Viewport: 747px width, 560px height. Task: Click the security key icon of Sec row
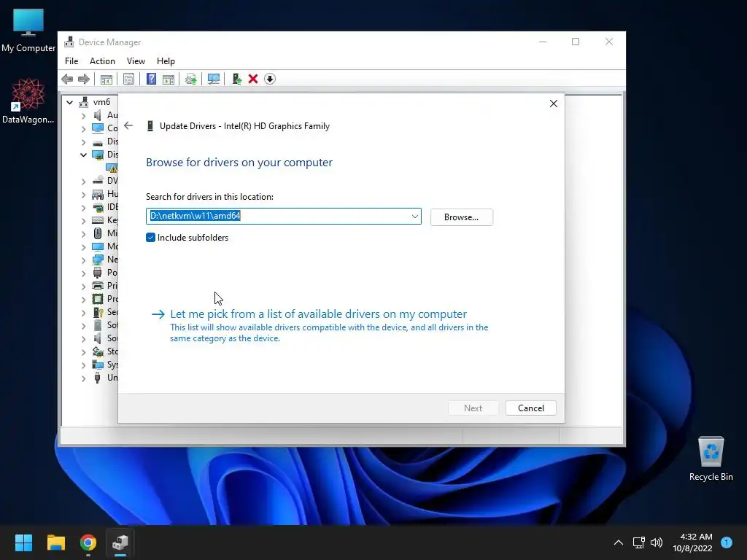(98, 312)
